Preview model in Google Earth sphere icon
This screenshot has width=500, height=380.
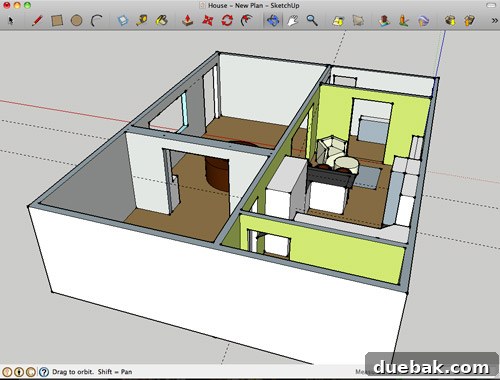tap(423, 21)
